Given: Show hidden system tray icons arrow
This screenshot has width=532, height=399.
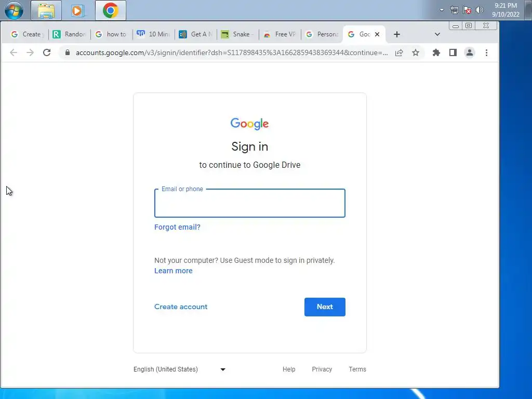Looking at the screenshot, I should (x=442, y=10).
